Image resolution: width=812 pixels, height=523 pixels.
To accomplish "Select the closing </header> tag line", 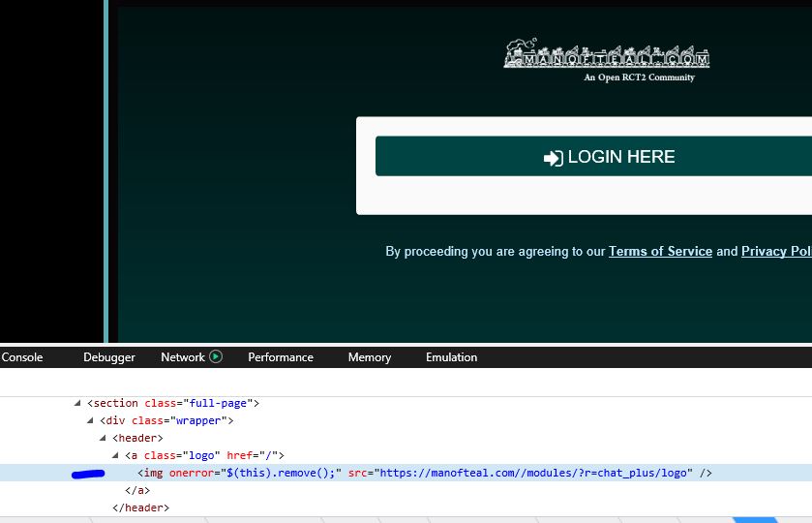I will click(x=141, y=508).
